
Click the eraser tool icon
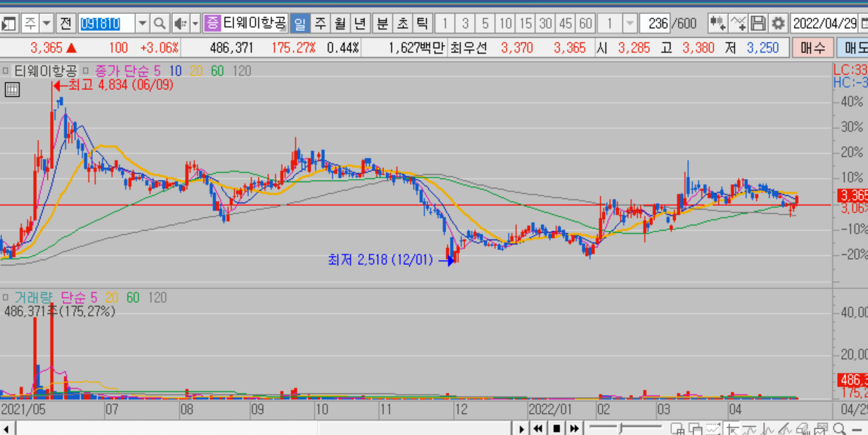tap(804, 429)
